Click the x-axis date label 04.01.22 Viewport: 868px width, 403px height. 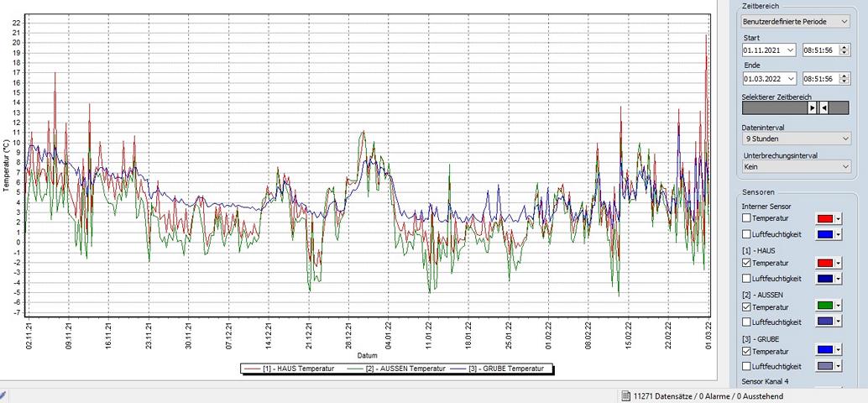[x=390, y=335]
